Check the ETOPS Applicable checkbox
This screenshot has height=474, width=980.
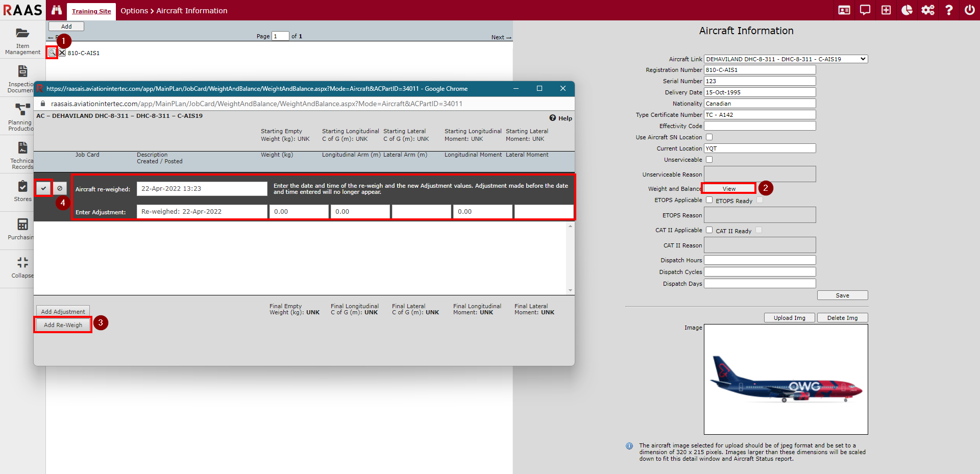coord(709,199)
